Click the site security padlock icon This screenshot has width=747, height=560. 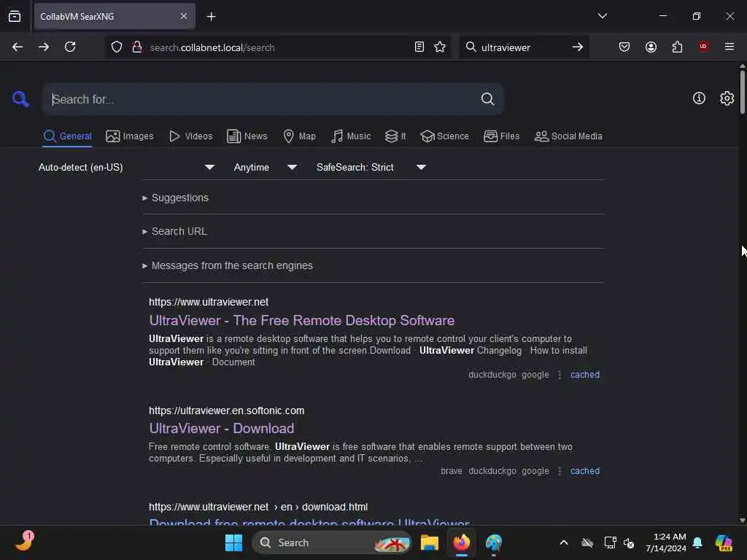[137, 47]
